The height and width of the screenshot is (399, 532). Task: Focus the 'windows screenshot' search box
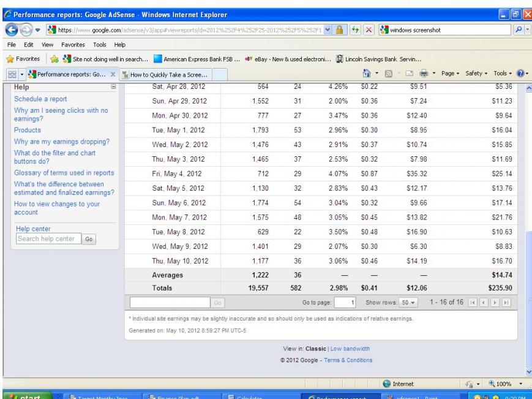tap(449, 30)
